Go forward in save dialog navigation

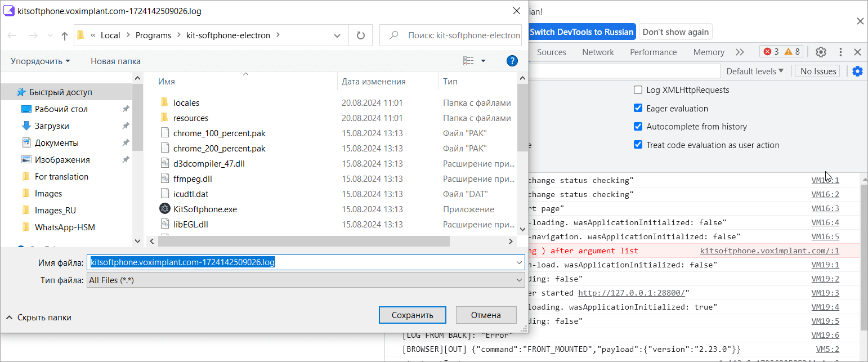[x=33, y=35]
